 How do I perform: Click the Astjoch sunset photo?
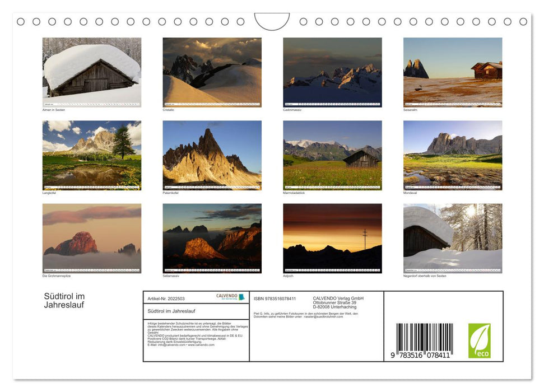332,238
